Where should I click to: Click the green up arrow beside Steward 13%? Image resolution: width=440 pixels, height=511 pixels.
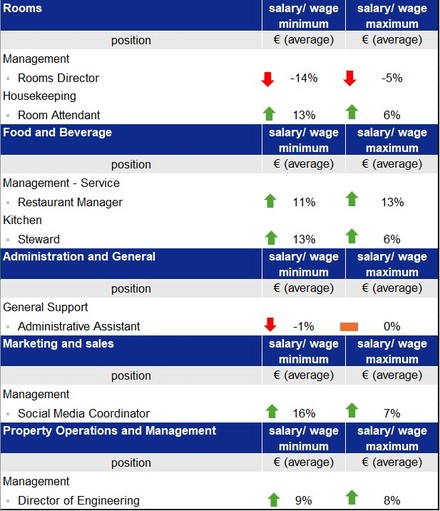click(x=271, y=238)
